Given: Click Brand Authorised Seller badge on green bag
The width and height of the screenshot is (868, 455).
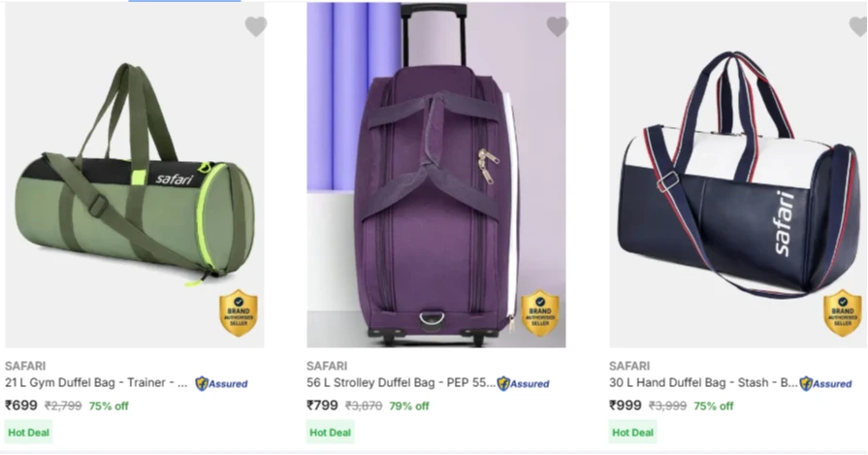Looking at the screenshot, I should point(239,312).
